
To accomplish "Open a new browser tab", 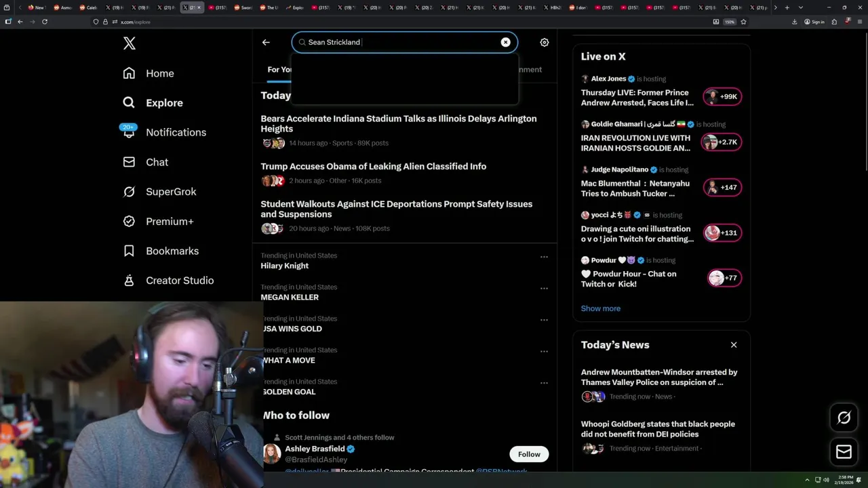I will click(787, 7).
